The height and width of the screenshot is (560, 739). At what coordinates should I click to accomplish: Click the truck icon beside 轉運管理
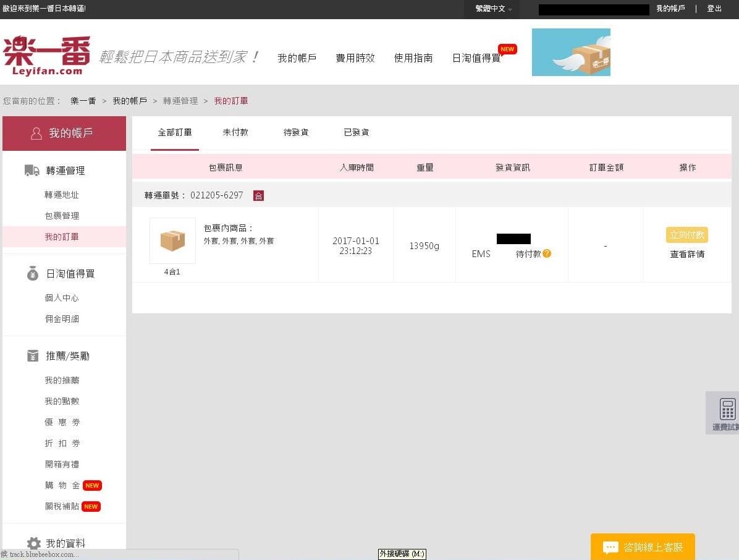coord(32,171)
